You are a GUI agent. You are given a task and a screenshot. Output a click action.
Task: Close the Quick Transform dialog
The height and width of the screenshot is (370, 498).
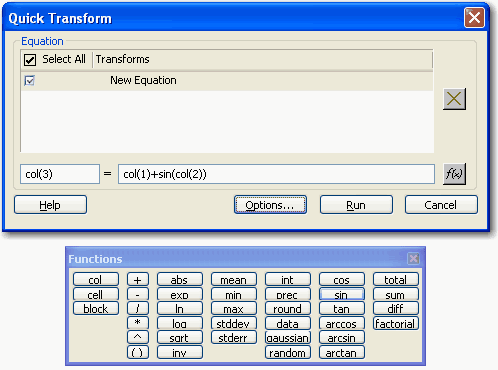474,17
